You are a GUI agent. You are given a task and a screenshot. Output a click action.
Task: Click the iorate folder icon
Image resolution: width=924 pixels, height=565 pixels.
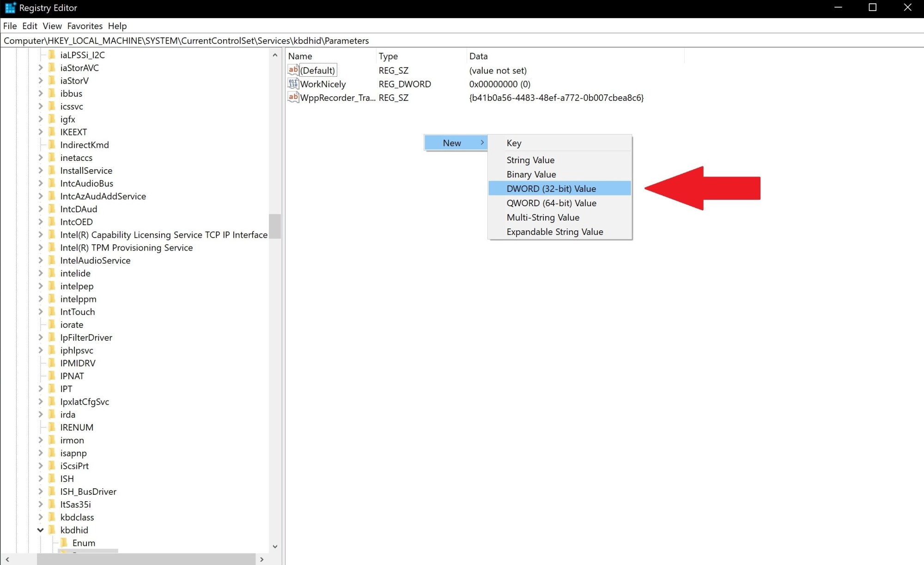tap(52, 325)
